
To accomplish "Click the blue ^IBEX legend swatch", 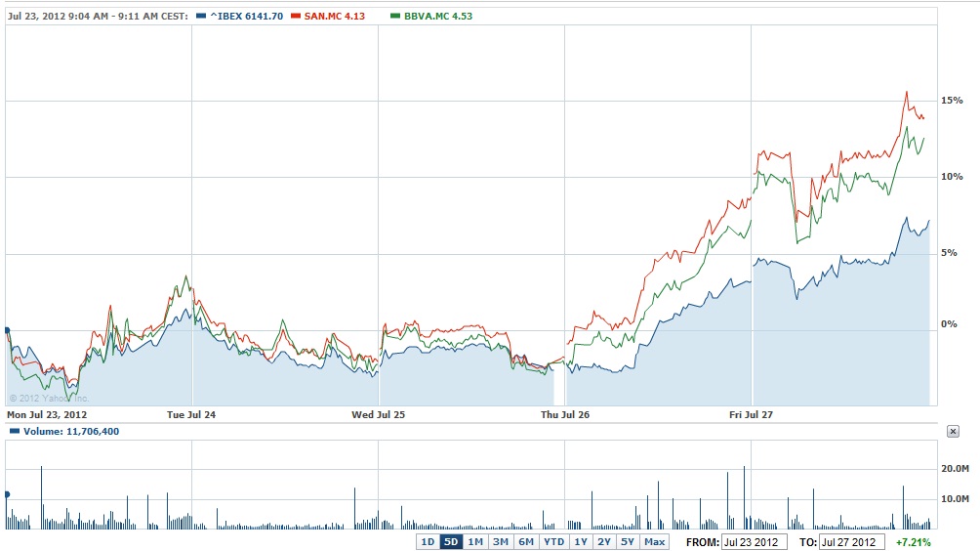I will pos(201,16).
